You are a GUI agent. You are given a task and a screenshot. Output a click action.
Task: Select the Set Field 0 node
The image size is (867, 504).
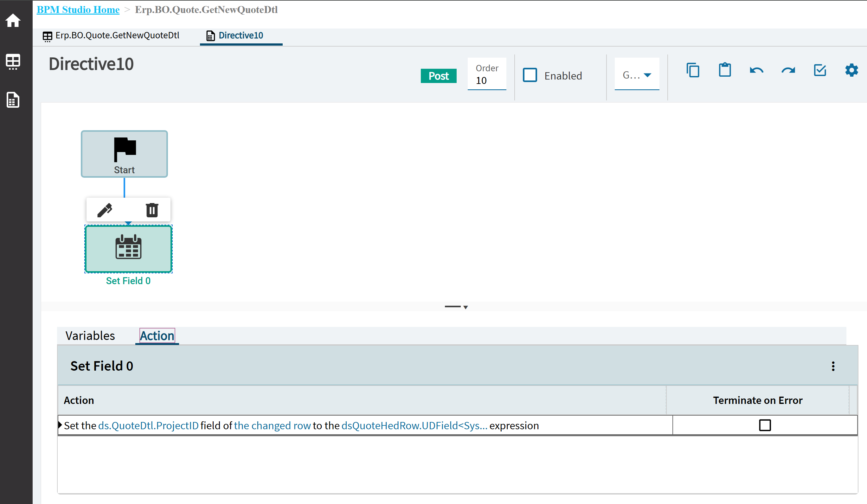tap(128, 249)
